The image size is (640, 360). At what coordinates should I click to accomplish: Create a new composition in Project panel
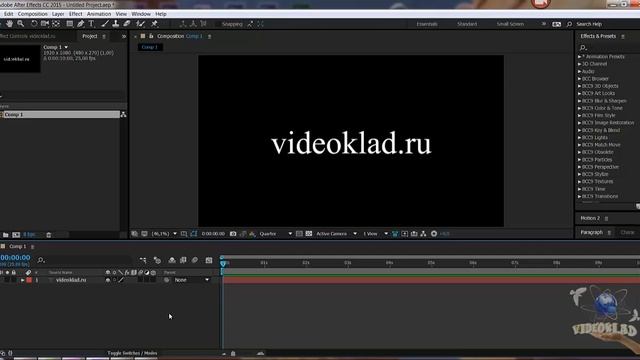pyautogui.click(x=16, y=235)
